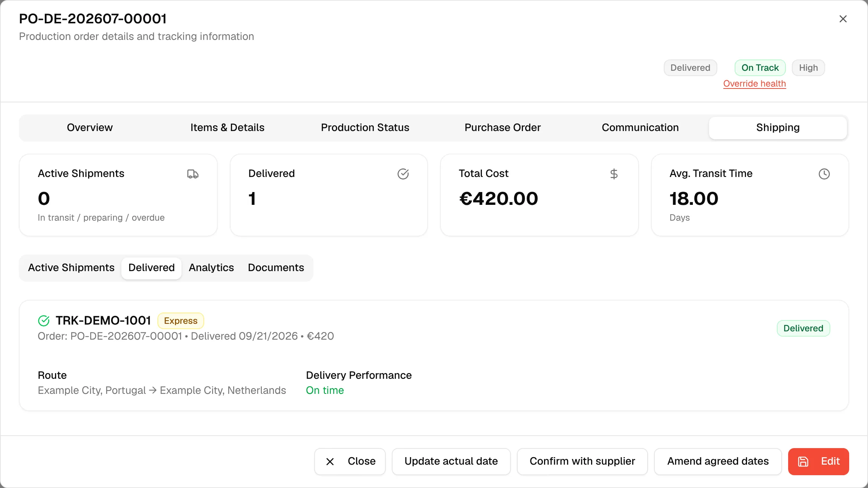Click the clock icon in Avg. Transit Time card
The height and width of the screenshot is (488, 868).
pyautogui.click(x=824, y=174)
